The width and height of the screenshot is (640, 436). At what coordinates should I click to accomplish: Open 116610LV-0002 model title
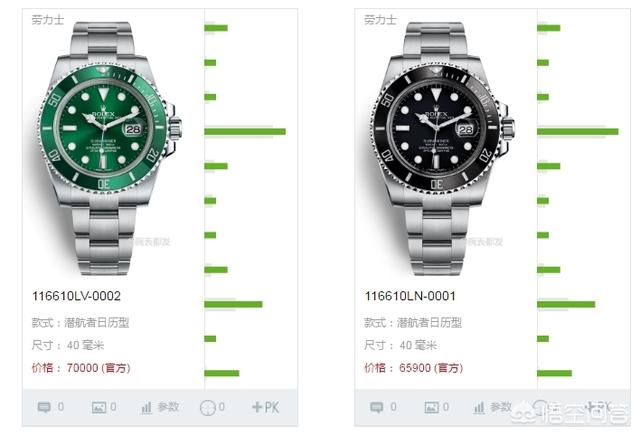click(x=76, y=296)
